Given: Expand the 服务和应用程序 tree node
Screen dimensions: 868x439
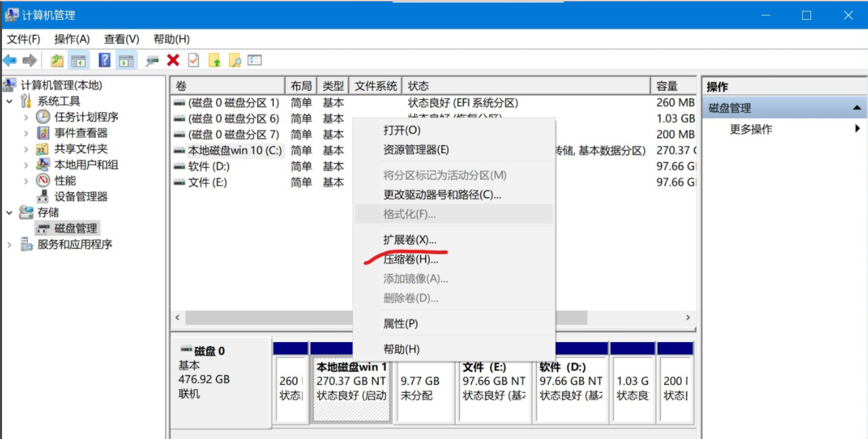Looking at the screenshot, I should (x=10, y=245).
